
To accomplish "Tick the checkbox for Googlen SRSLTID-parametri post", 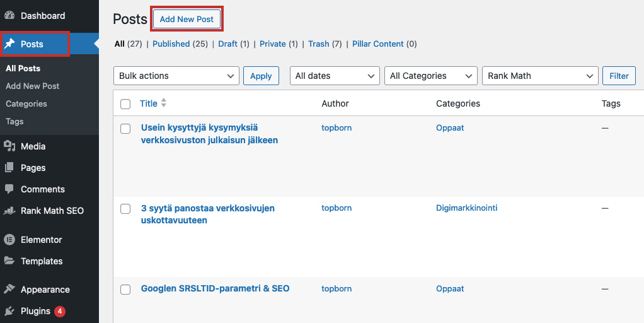I will pos(125,290).
